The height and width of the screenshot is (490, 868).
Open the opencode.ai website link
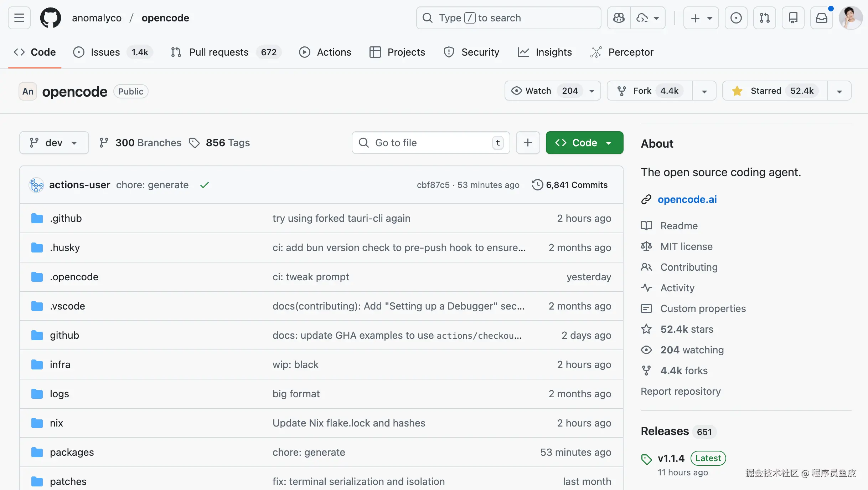click(x=687, y=199)
